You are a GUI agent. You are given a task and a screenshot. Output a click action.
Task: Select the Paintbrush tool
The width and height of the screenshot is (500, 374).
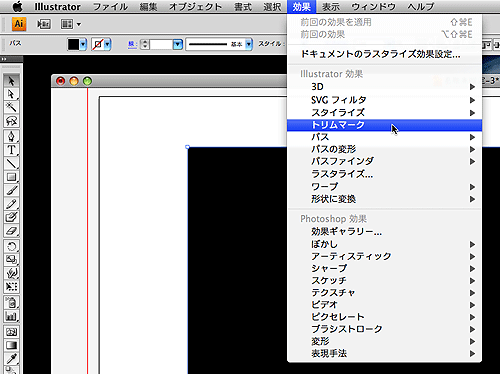pos(11,190)
